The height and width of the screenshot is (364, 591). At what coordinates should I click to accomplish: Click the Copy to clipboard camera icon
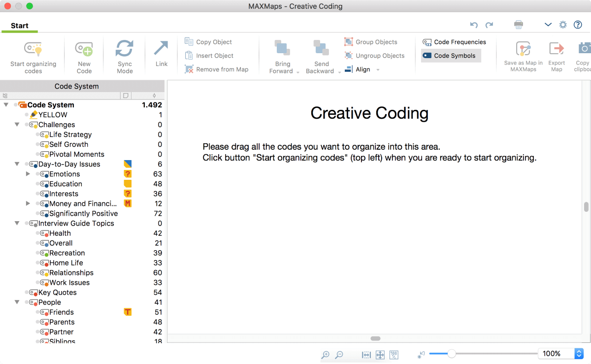(584, 48)
